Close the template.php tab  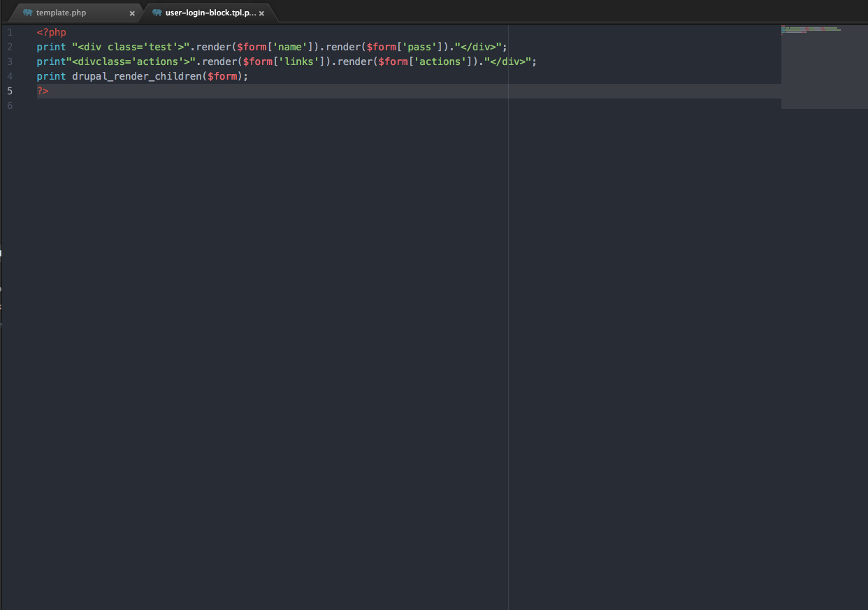[x=132, y=13]
